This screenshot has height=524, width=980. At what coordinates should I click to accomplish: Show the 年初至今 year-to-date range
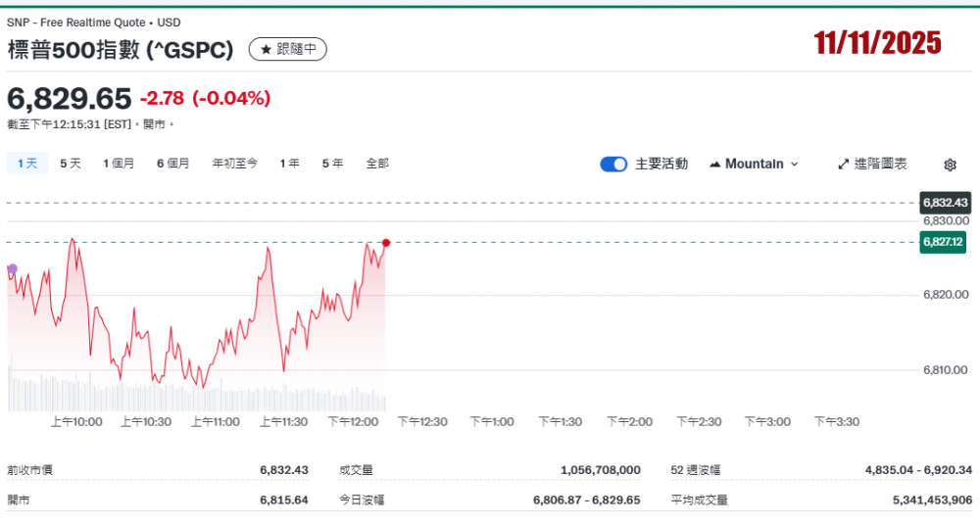pyautogui.click(x=235, y=164)
